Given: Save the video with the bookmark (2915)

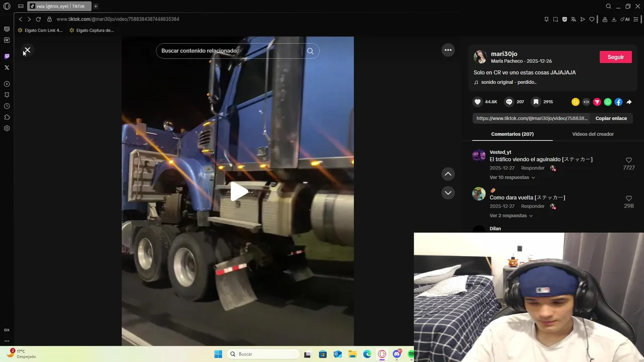Looking at the screenshot, I should pos(536,102).
